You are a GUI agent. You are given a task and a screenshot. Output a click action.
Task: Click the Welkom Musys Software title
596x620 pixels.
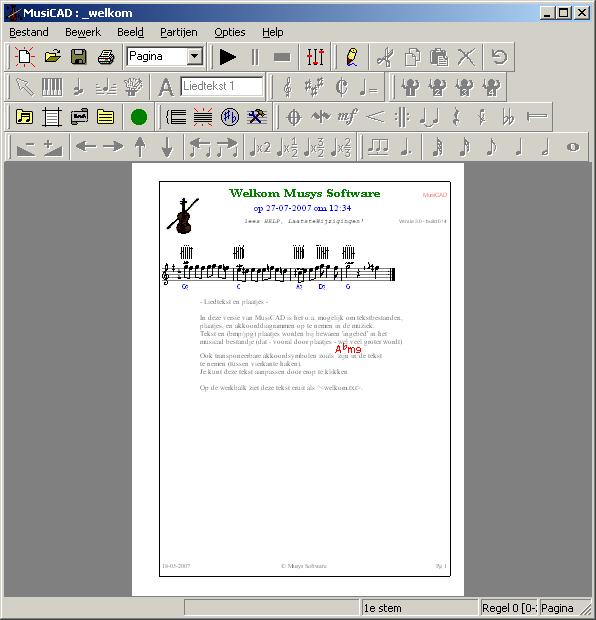pos(305,193)
